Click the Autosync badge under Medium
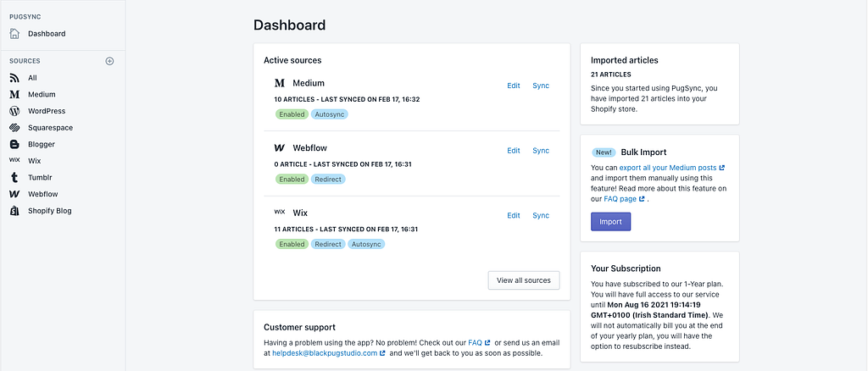Screen dimensions: 868x371 pyautogui.click(x=330, y=114)
